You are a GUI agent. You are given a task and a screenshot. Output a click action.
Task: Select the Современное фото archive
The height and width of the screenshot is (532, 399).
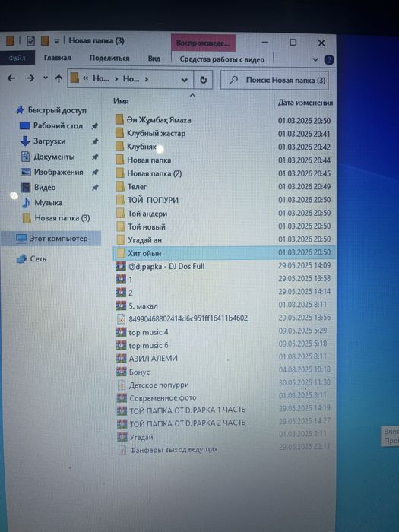163,398
